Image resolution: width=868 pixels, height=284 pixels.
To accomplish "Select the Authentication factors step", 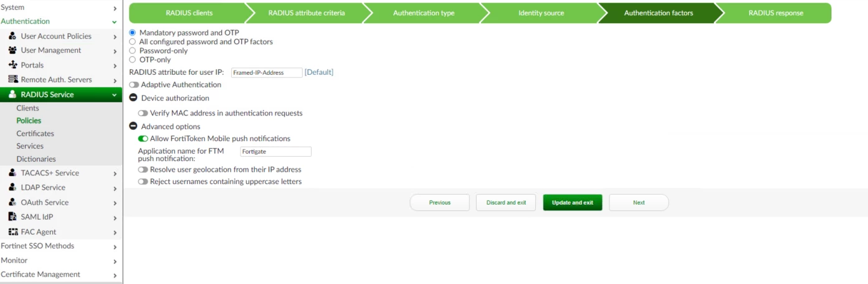I will [x=658, y=13].
